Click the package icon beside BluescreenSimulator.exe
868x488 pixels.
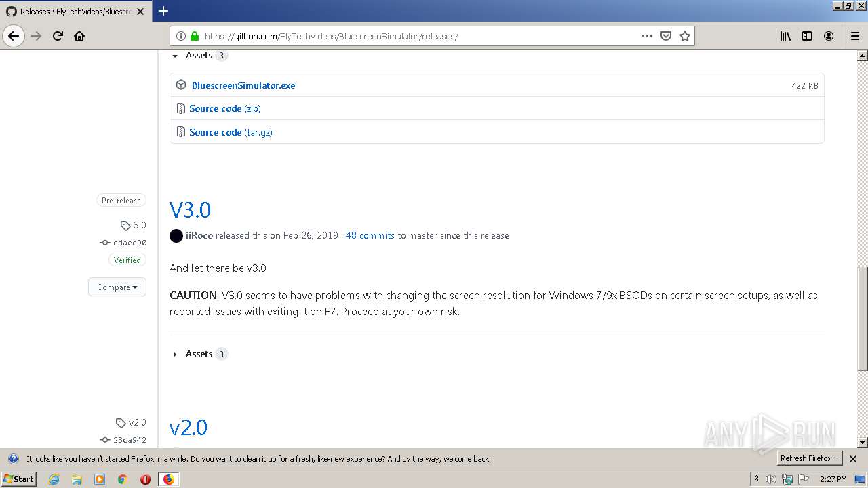(181, 85)
